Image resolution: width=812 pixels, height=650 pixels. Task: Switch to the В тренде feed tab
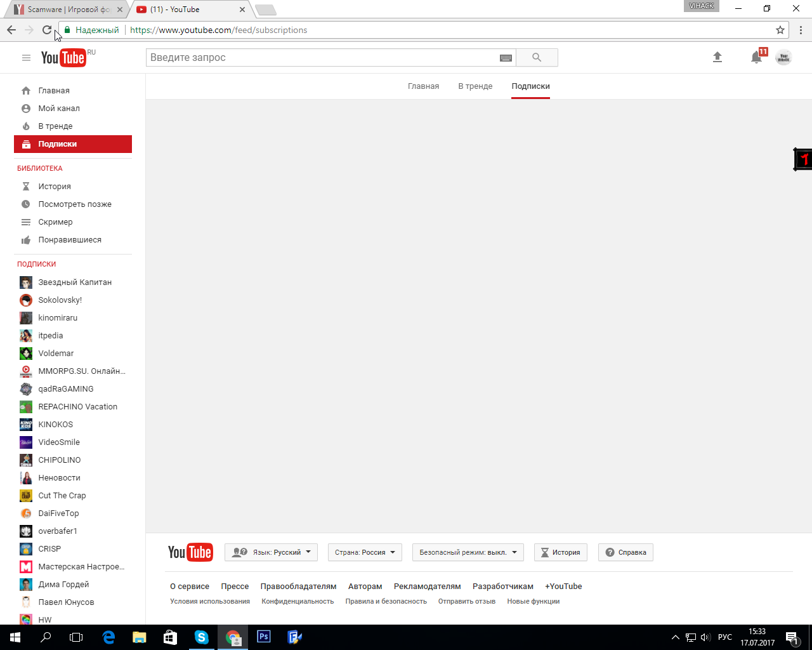point(475,86)
